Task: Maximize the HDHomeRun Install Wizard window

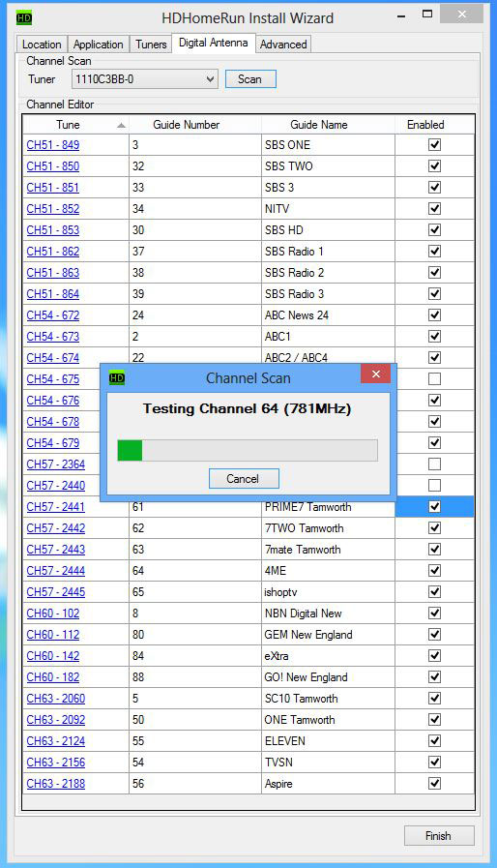Action: point(427,15)
